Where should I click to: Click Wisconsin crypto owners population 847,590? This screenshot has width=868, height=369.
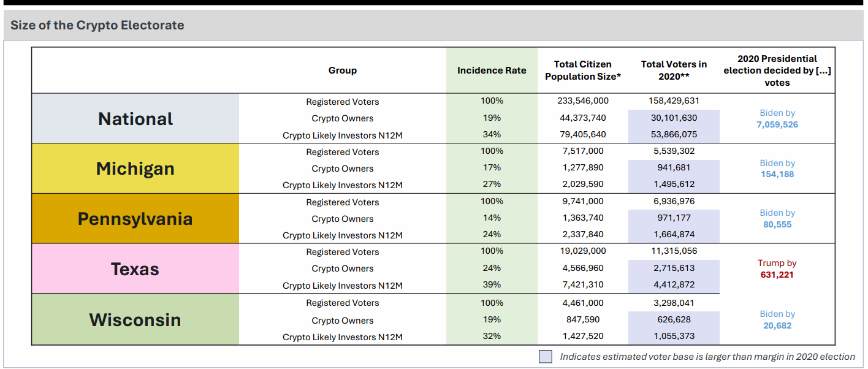point(583,319)
